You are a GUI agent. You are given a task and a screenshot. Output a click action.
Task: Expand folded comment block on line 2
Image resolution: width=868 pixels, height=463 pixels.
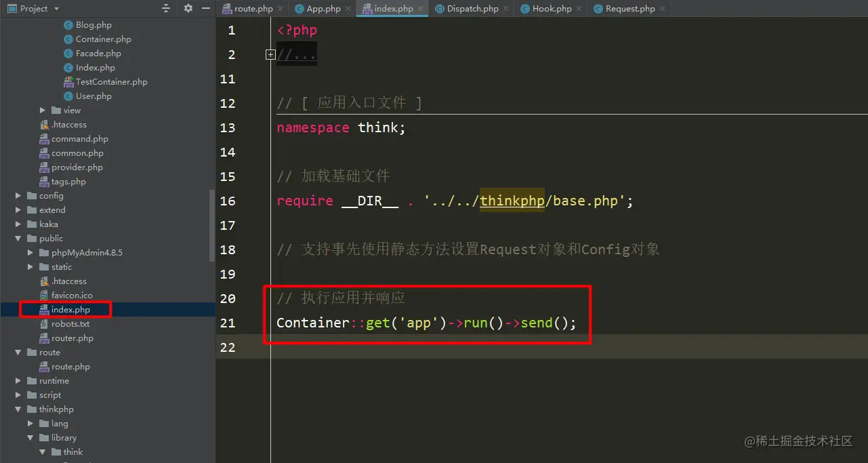[270, 54]
